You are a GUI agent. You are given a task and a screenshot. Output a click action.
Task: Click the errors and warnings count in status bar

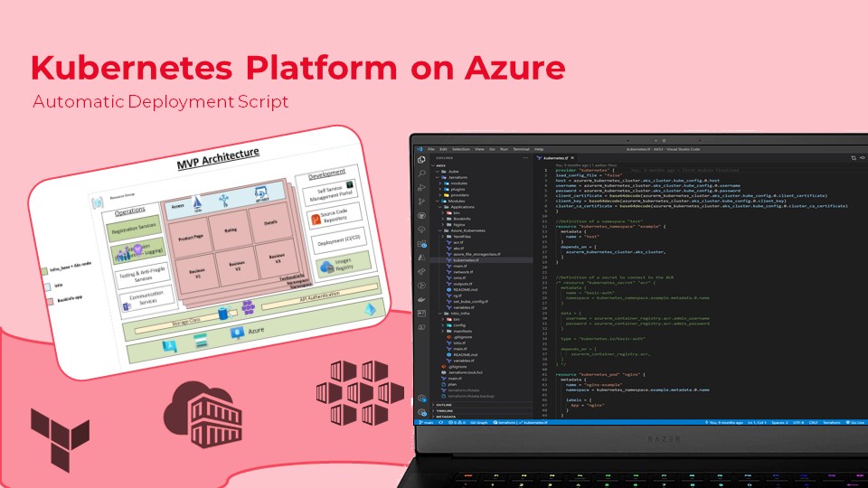tap(458, 422)
